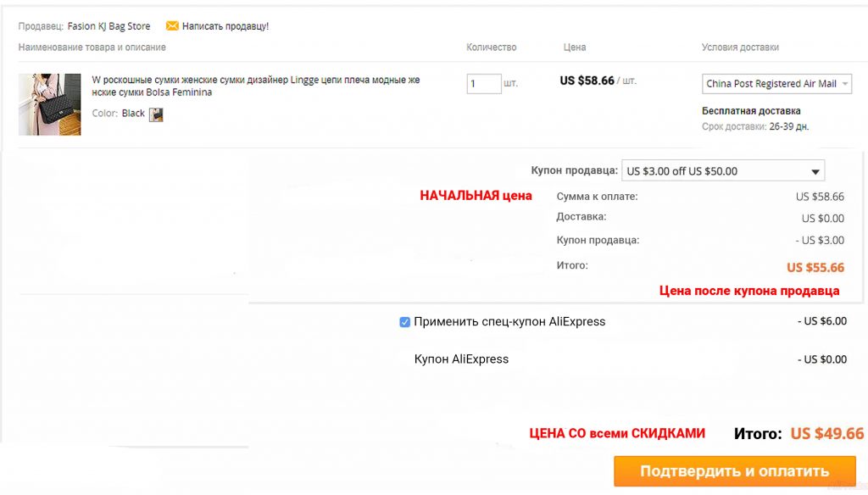Click the Применить спец-купон AliExpress label
The width and height of the screenshot is (868, 495).
pyautogui.click(x=509, y=322)
